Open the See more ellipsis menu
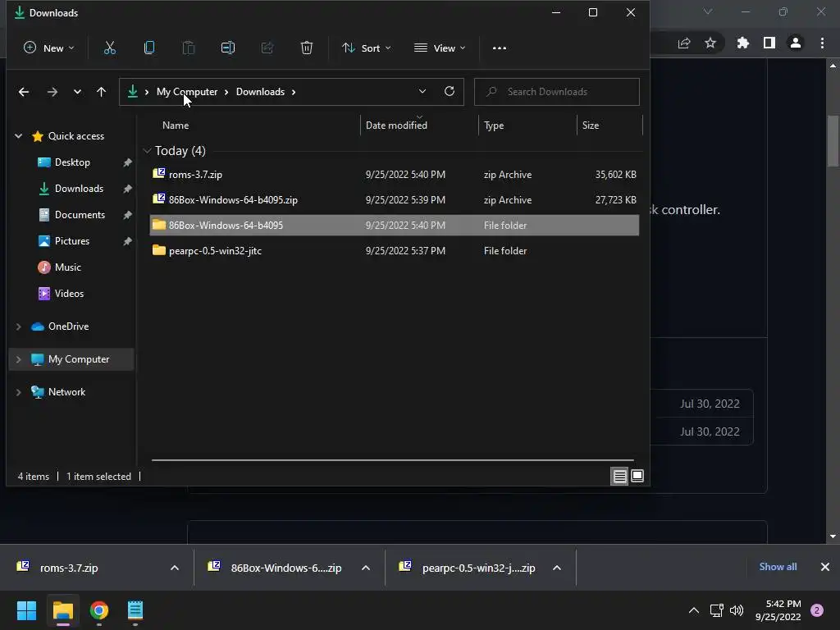The width and height of the screenshot is (840, 630). tap(500, 48)
